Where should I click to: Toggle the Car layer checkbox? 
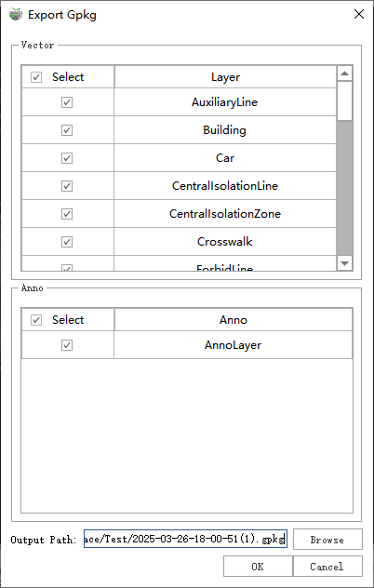67,158
